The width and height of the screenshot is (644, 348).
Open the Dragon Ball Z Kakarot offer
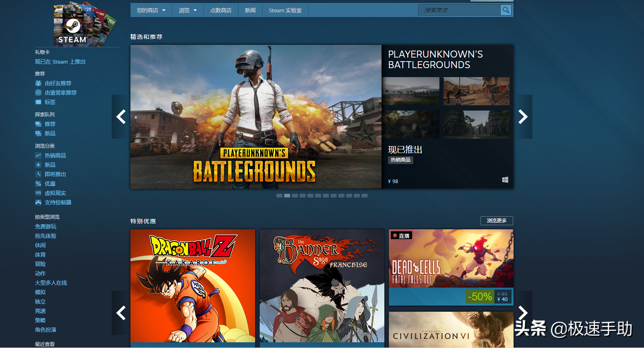pos(193,288)
